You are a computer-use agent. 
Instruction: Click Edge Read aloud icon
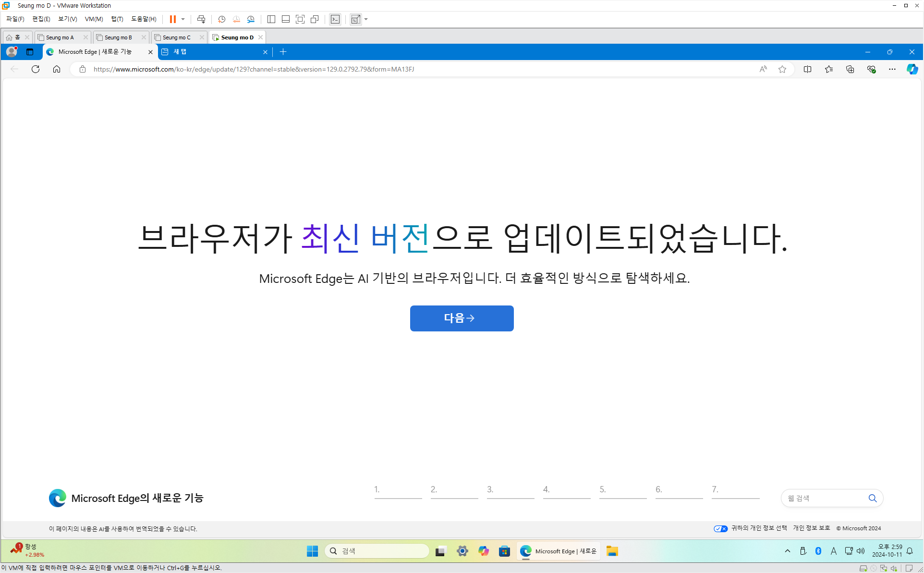point(763,69)
